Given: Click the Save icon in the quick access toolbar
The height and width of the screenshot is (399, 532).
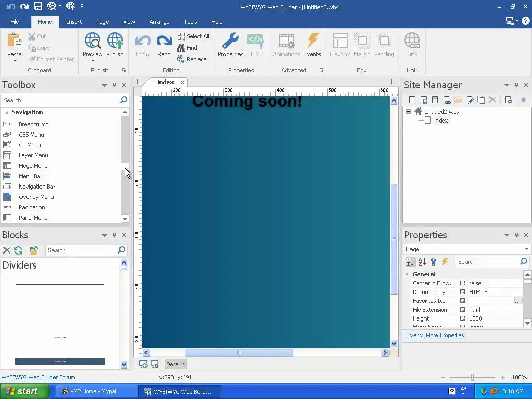Looking at the screenshot, I should pyautogui.click(x=38, y=6).
